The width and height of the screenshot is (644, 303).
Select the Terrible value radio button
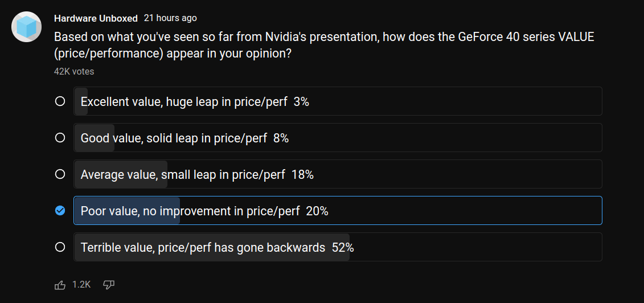point(60,247)
